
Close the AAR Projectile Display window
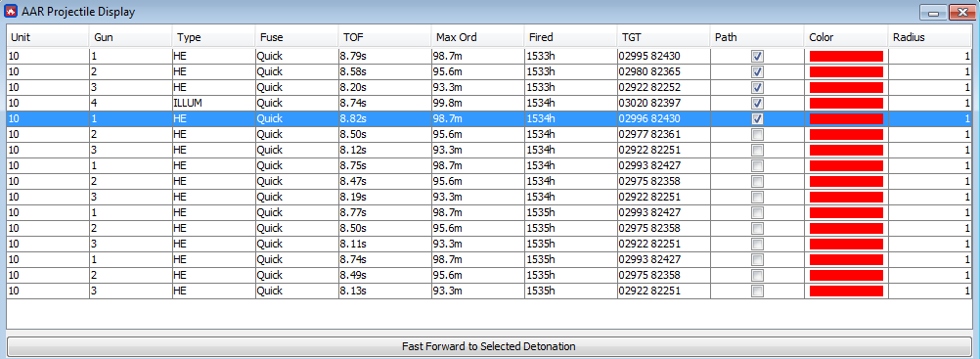(x=960, y=13)
